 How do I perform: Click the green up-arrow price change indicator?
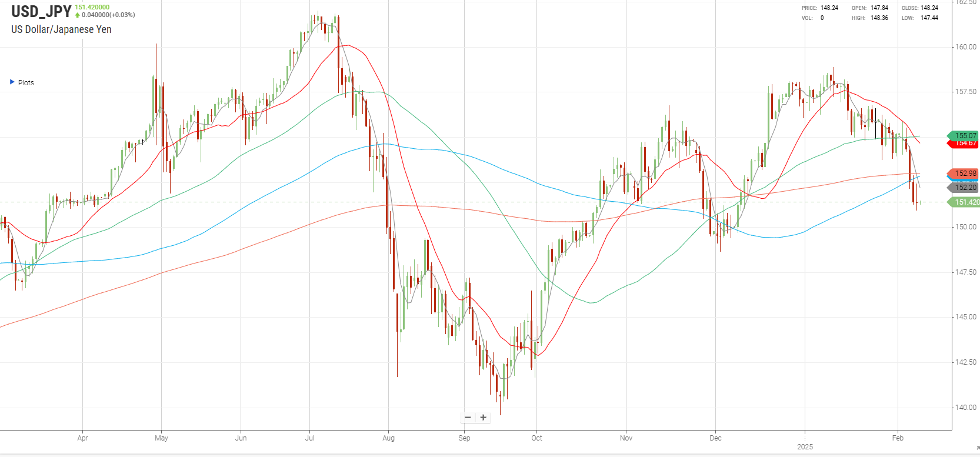point(78,15)
